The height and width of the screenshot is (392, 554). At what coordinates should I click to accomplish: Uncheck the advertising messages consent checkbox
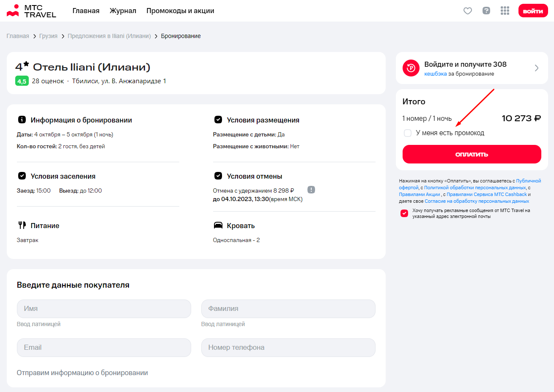click(x=404, y=213)
